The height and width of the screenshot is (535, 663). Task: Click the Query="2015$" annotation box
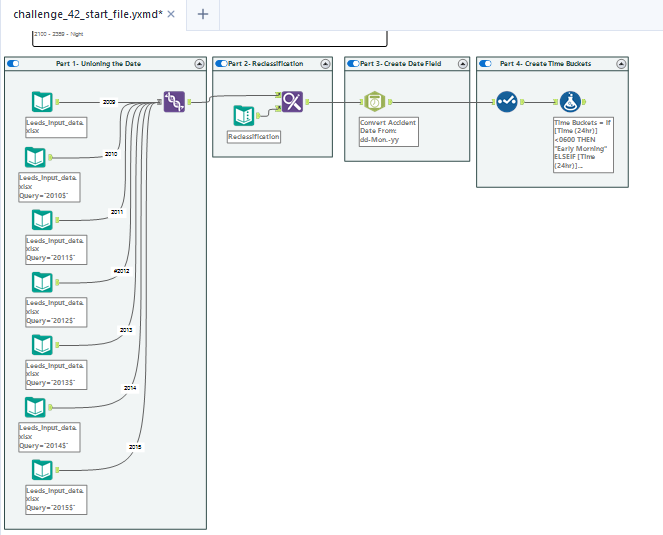[x=56, y=499]
